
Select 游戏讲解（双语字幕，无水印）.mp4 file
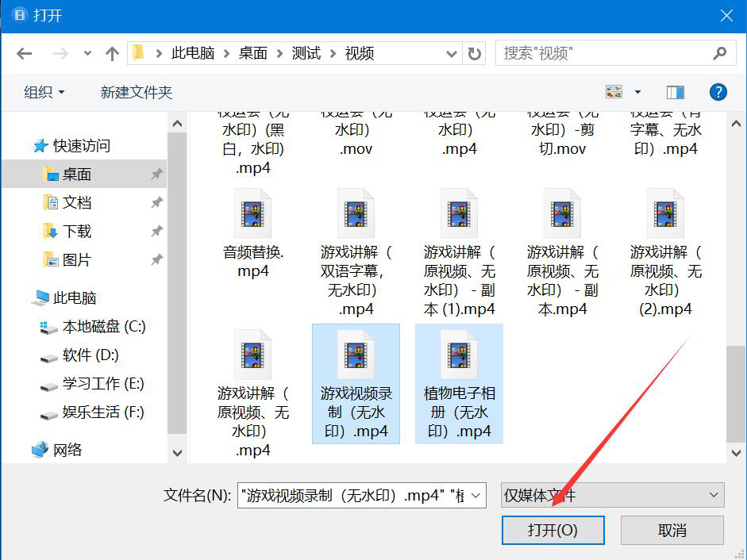tap(356, 252)
